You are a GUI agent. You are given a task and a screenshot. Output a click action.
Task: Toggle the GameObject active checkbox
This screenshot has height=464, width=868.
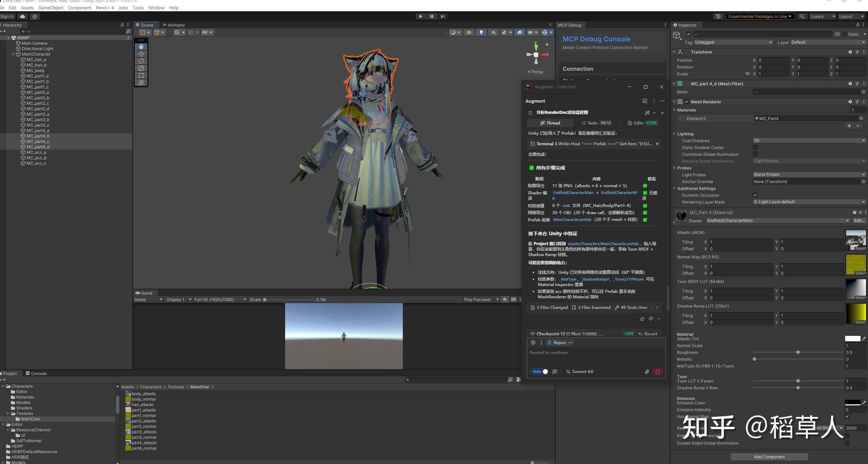click(x=689, y=34)
